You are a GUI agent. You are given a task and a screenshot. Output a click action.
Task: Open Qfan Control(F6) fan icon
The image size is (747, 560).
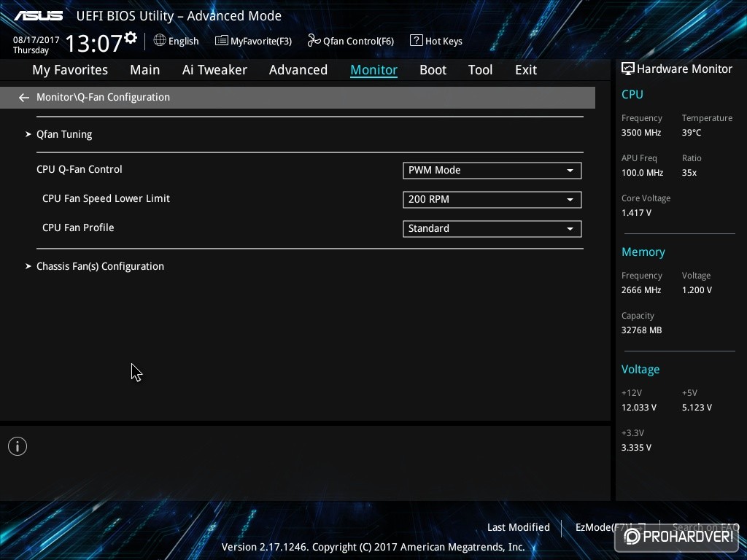click(x=314, y=41)
